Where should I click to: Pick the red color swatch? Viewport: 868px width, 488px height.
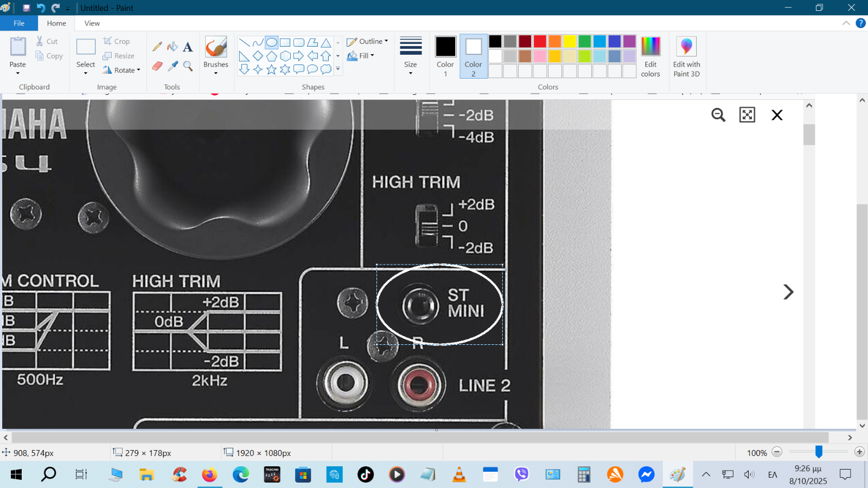tap(540, 42)
